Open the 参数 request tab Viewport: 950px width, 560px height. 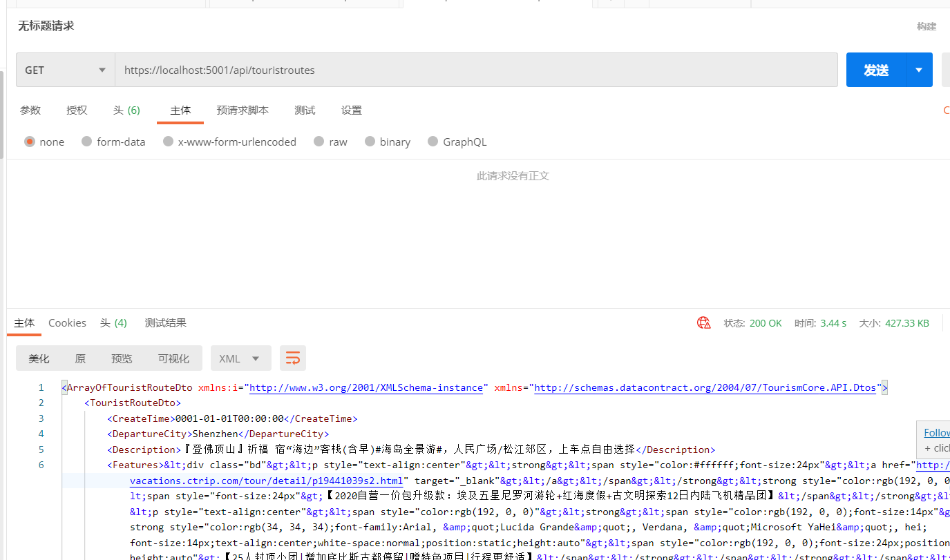pyautogui.click(x=30, y=110)
